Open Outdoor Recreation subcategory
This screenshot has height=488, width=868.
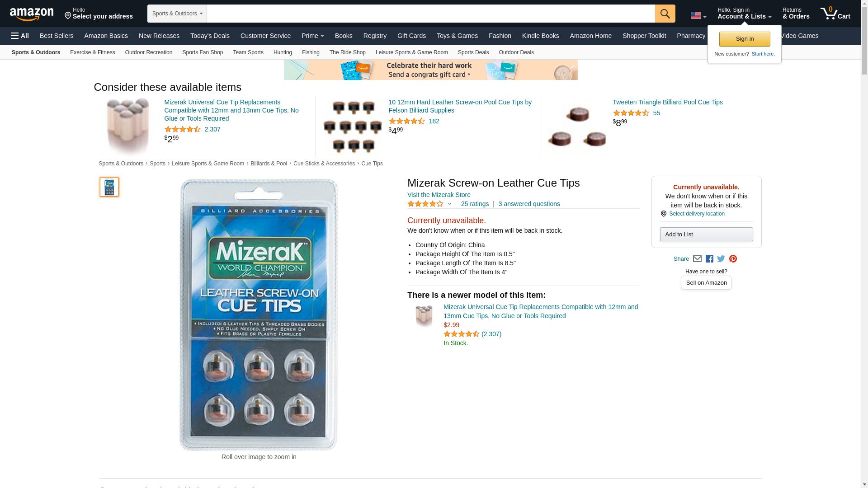pyautogui.click(x=149, y=52)
